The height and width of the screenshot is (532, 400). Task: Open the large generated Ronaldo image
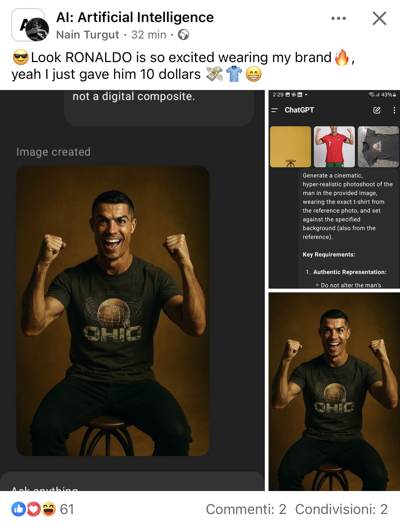coord(132,291)
